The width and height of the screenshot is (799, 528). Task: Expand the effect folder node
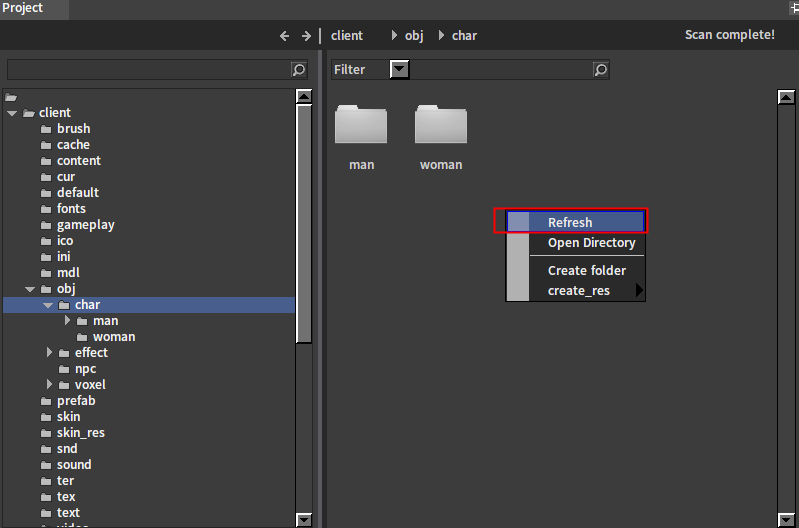click(49, 353)
